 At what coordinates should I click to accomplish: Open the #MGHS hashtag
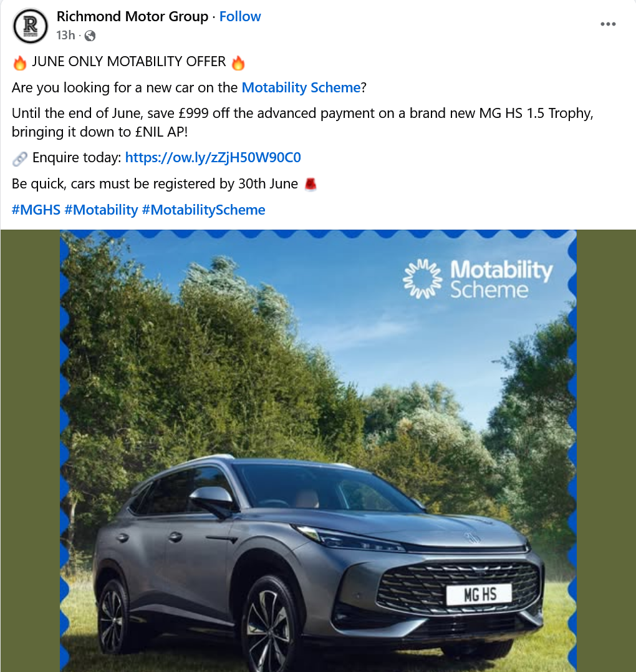coord(36,210)
